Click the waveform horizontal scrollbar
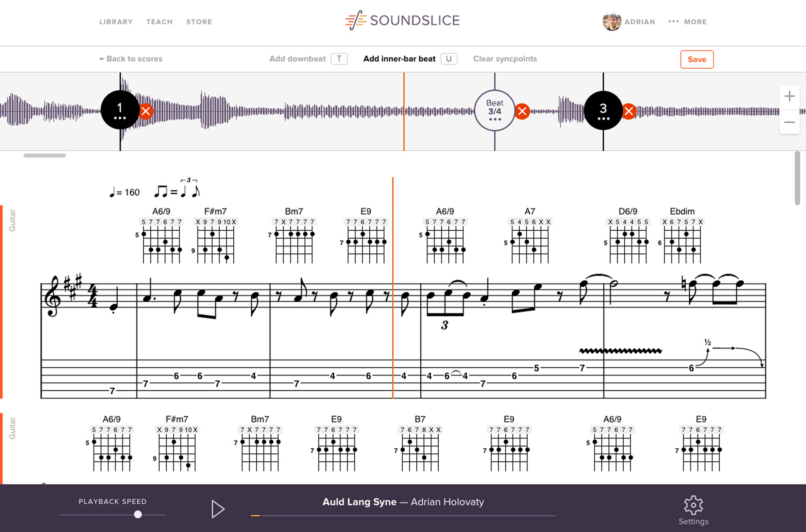 (x=44, y=156)
